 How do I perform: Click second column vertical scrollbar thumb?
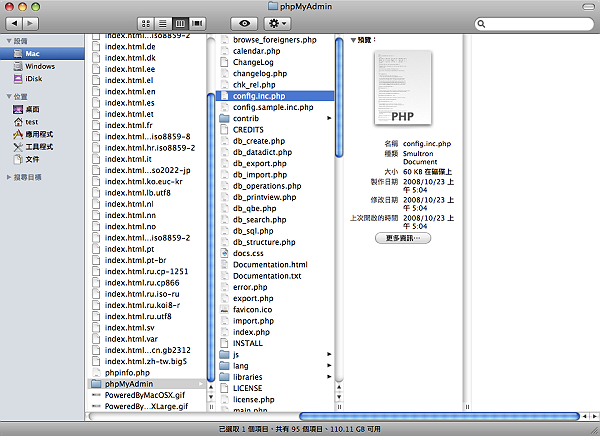click(x=339, y=97)
